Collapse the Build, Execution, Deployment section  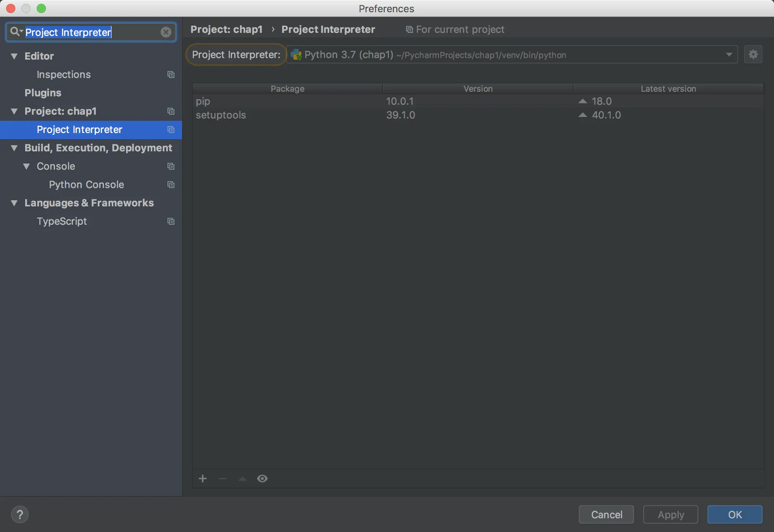point(14,148)
